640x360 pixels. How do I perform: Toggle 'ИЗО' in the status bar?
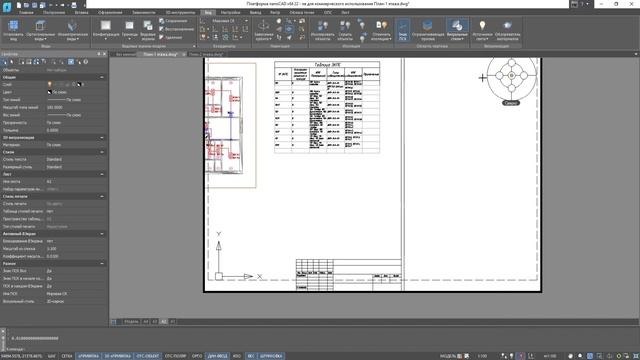coord(237,356)
